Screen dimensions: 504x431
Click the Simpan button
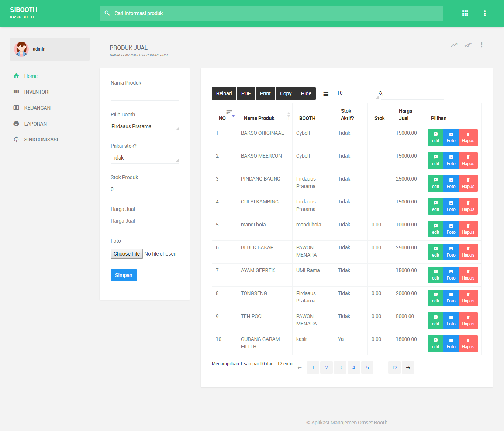point(123,275)
